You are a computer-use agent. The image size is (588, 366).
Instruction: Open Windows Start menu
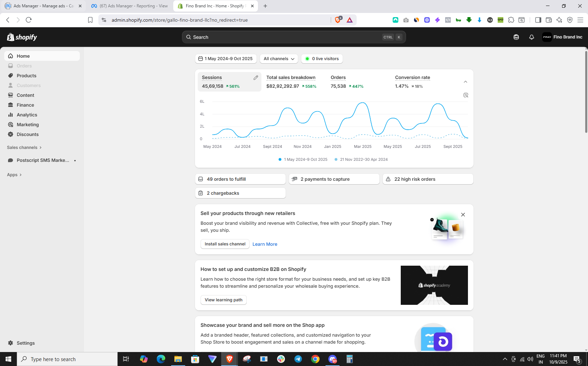point(8,359)
